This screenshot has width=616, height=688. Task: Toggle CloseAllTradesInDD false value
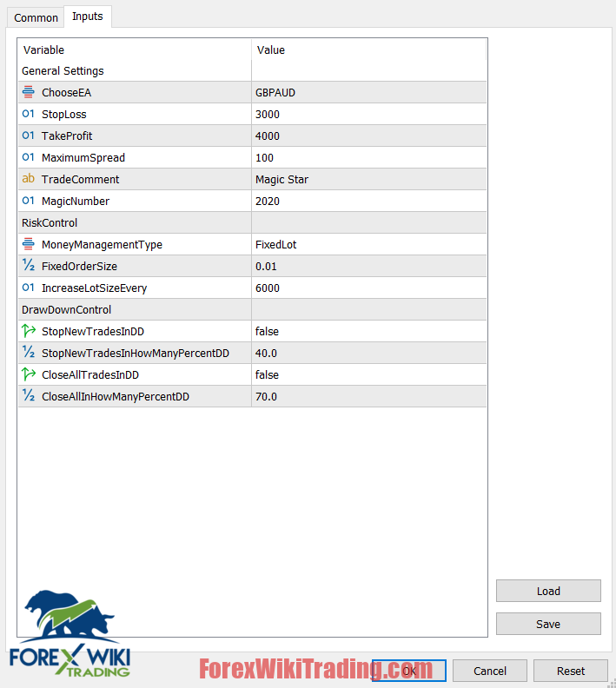[369, 374]
